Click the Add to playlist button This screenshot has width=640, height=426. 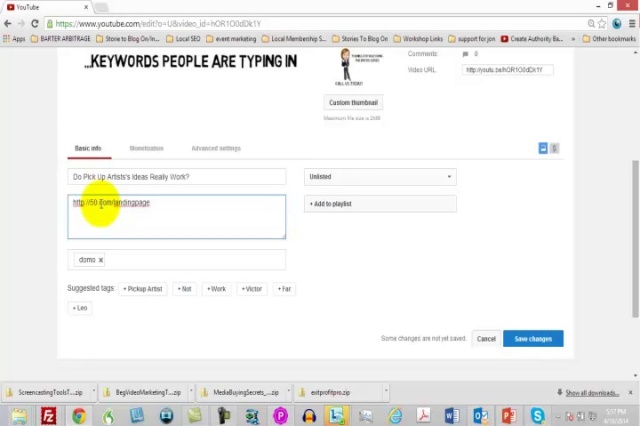tap(380, 204)
